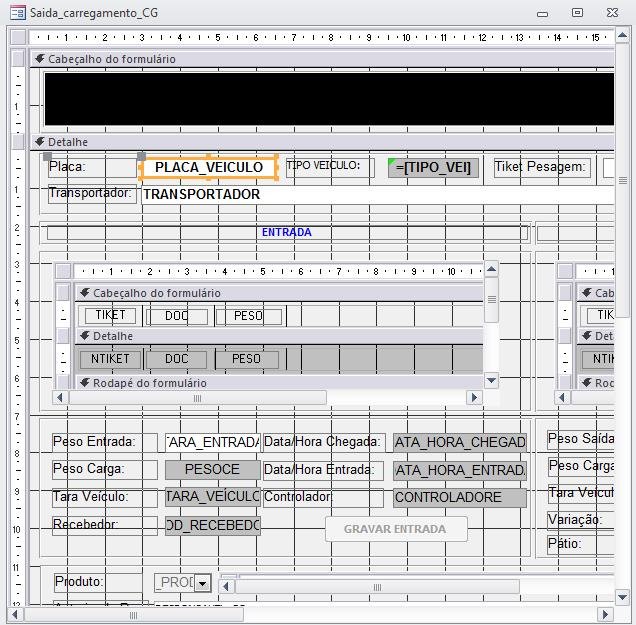Click the form selector box at the rulers' corner
Screen dimensions: 636x625
pyautogui.click(x=17, y=37)
